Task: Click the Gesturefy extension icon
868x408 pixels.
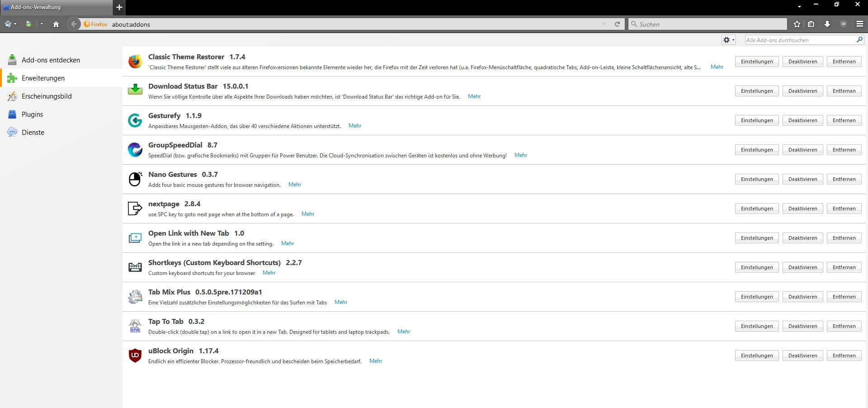Action: pyautogui.click(x=135, y=120)
